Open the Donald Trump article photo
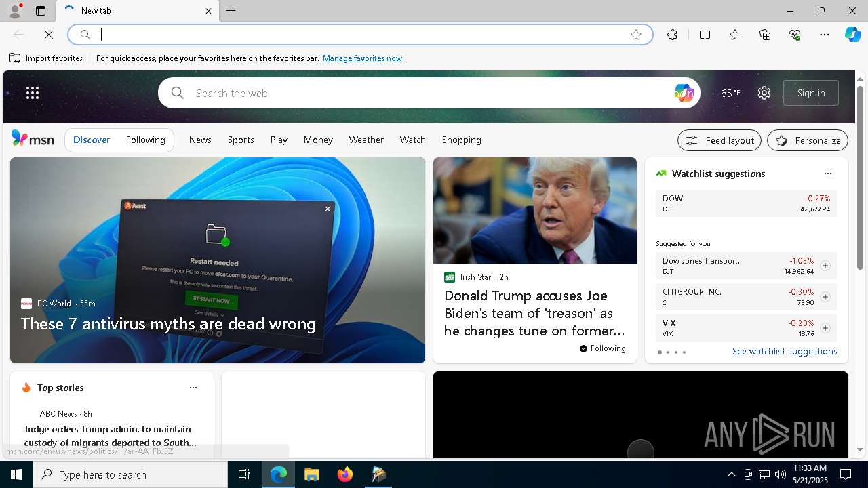 [535, 211]
